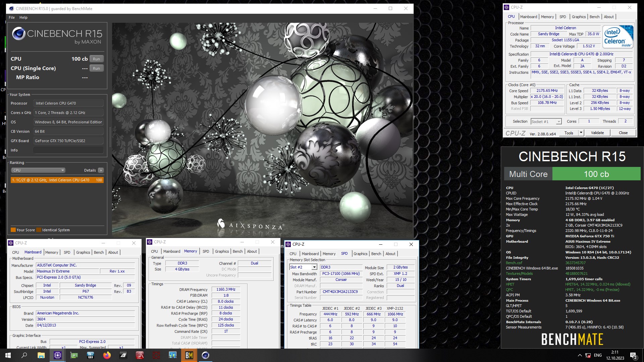Viewport: 644px width, 362px height.
Task: Open the Ranking CPU dropdown
Action: pos(38,170)
